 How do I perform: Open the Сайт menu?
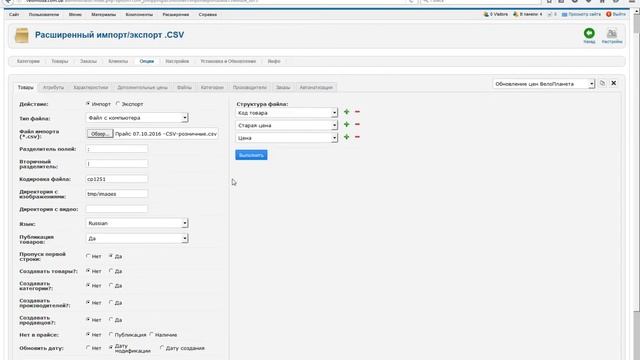(14, 14)
